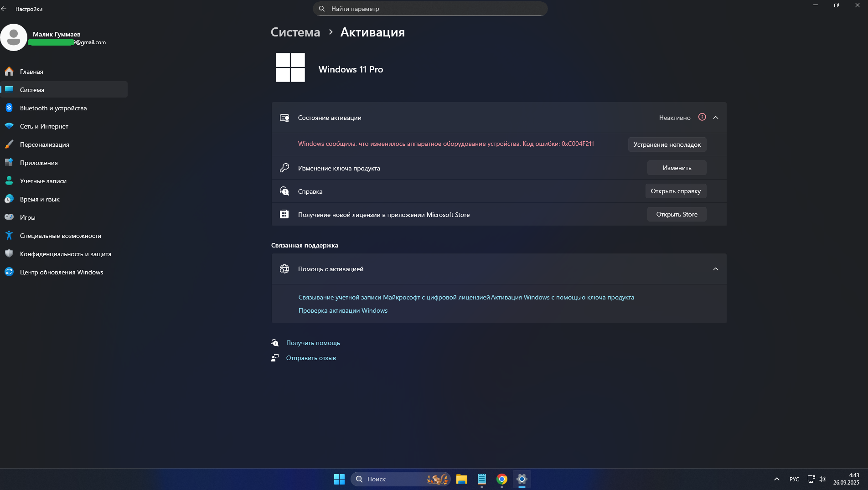Screen dimensions: 868x490
Task: Open the Windows Start menu
Action: point(339,479)
